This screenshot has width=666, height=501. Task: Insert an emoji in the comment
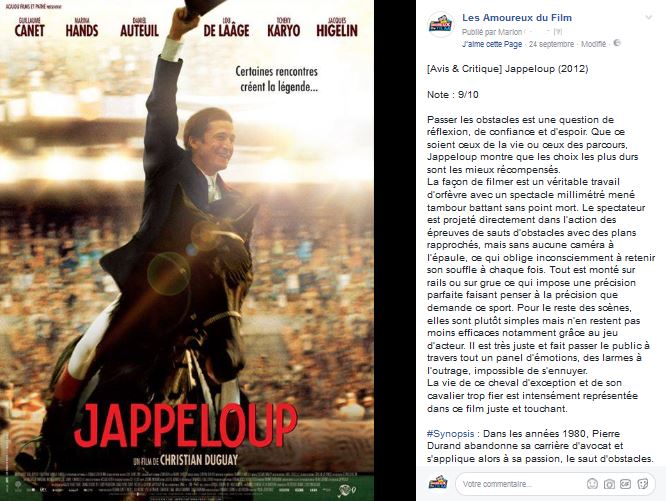592,484
